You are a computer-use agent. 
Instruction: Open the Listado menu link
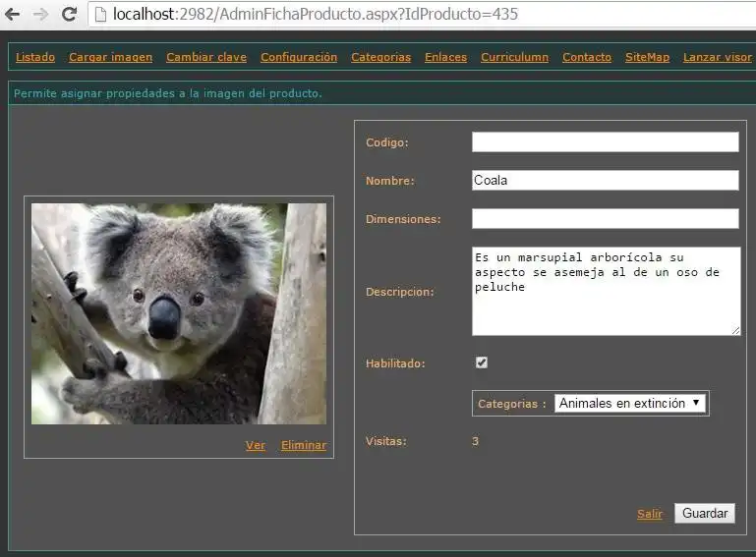click(x=35, y=57)
